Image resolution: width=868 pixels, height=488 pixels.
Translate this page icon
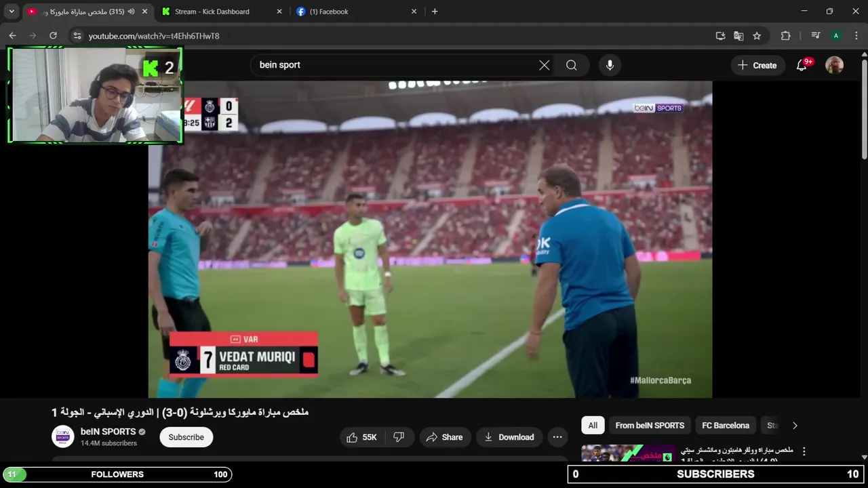(738, 36)
